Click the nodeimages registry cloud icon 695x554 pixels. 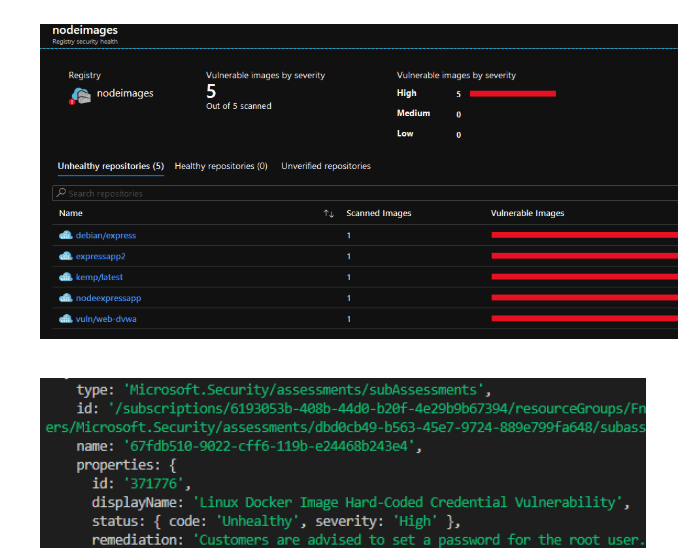pyautogui.click(x=80, y=95)
